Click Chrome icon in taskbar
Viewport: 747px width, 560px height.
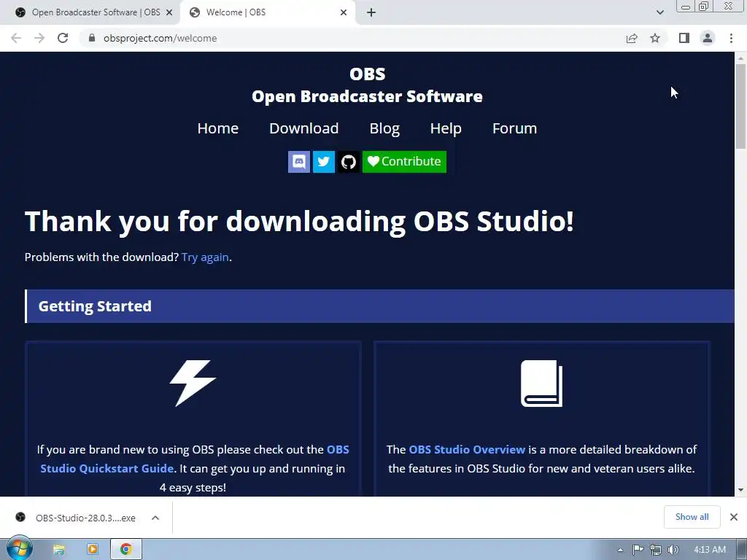[125, 550]
